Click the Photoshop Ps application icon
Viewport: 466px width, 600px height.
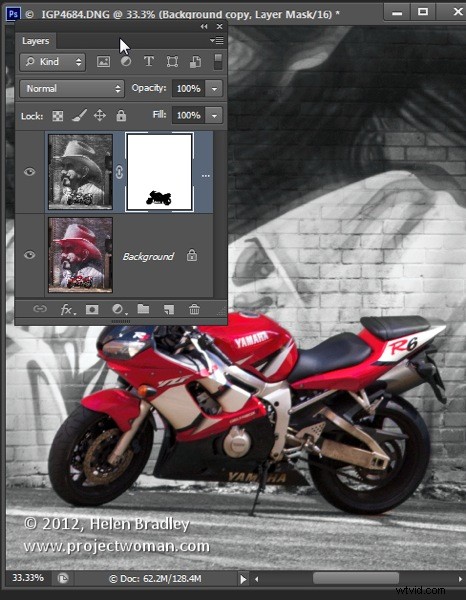(13, 14)
